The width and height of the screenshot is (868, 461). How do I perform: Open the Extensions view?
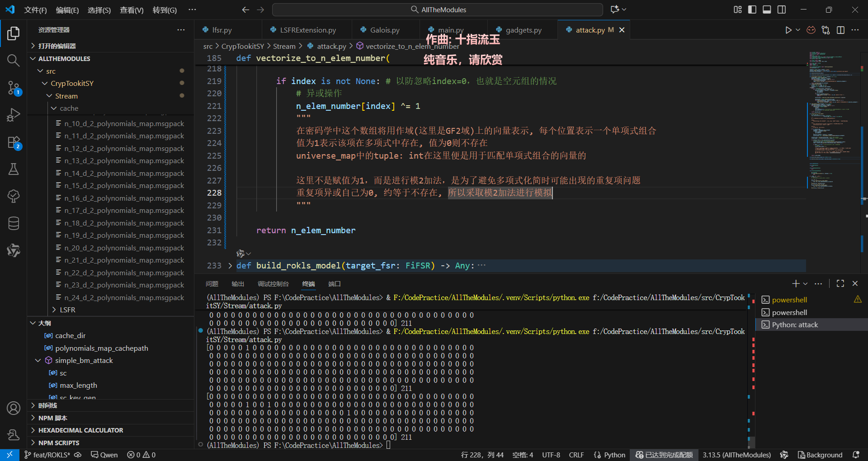tap(13, 142)
